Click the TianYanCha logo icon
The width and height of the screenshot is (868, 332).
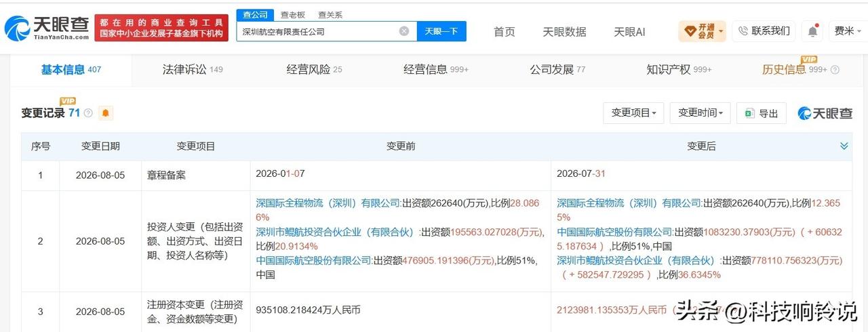click(17, 28)
